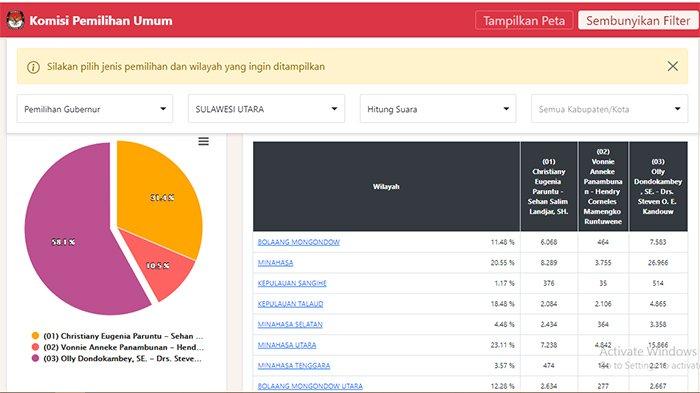Click the Sembunyikan Filter button
The width and height of the screenshot is (700, 393).
click(638, 21)
